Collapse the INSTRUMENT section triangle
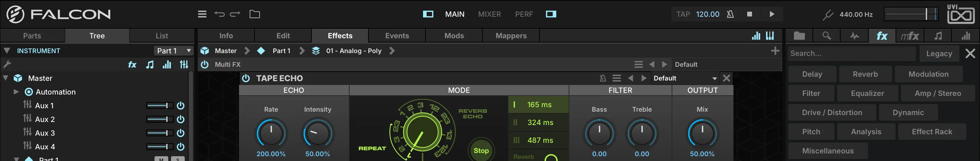The image size is (980, 161). 7,50
